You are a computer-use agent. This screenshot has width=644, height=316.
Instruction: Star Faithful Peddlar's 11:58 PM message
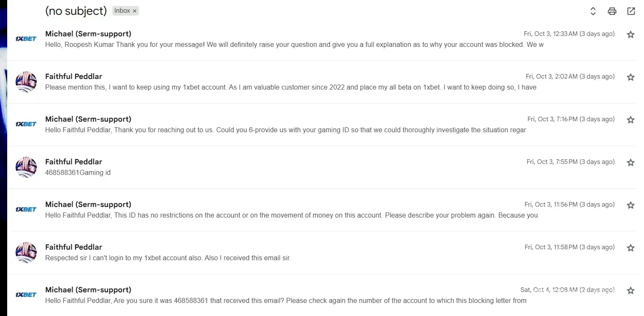pyautogui.click(x=630, y=248)
